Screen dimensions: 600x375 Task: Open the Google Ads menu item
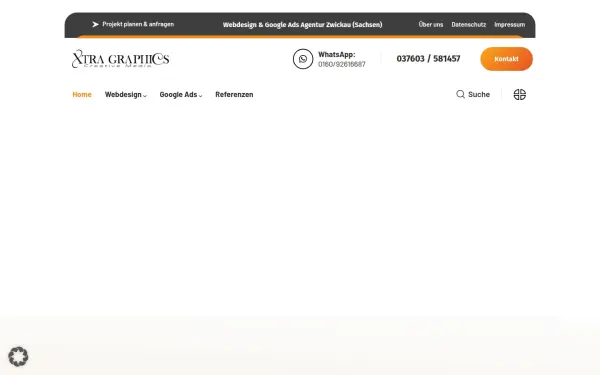point(178,95)
